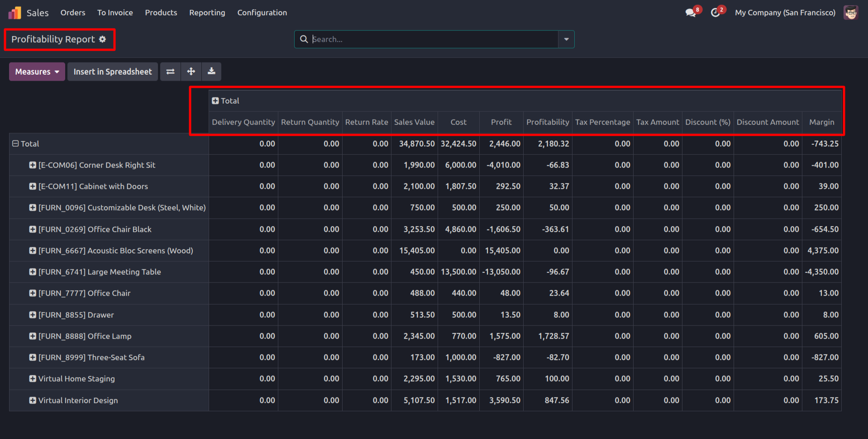The width and height of the screenshot is (868, 439).
Task: Sort by the Profit column header
Action: tap(501, 122)
